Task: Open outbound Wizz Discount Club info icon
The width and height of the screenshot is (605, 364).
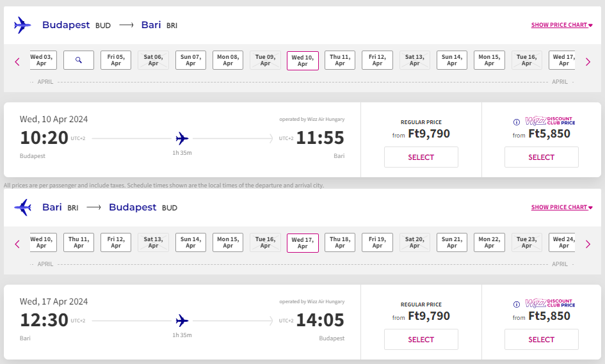Action: (x=517, y=122)
